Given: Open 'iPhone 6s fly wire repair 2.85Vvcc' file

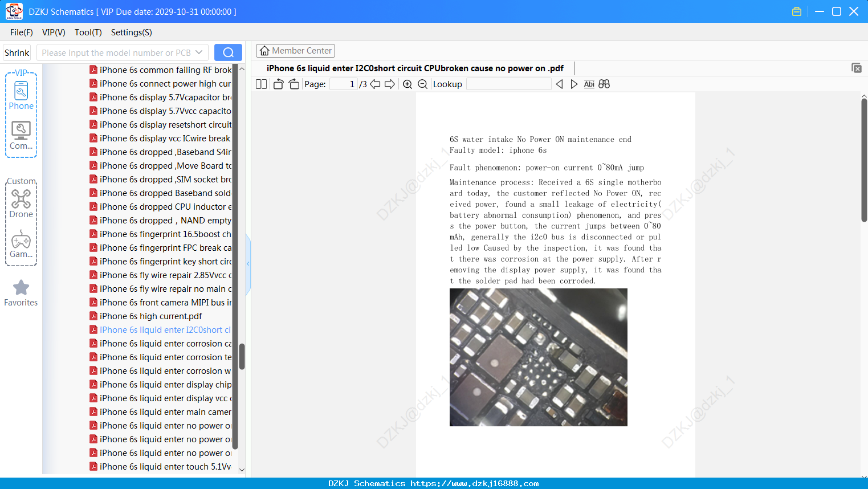Looking at the screenshot, I should point(165,275).
